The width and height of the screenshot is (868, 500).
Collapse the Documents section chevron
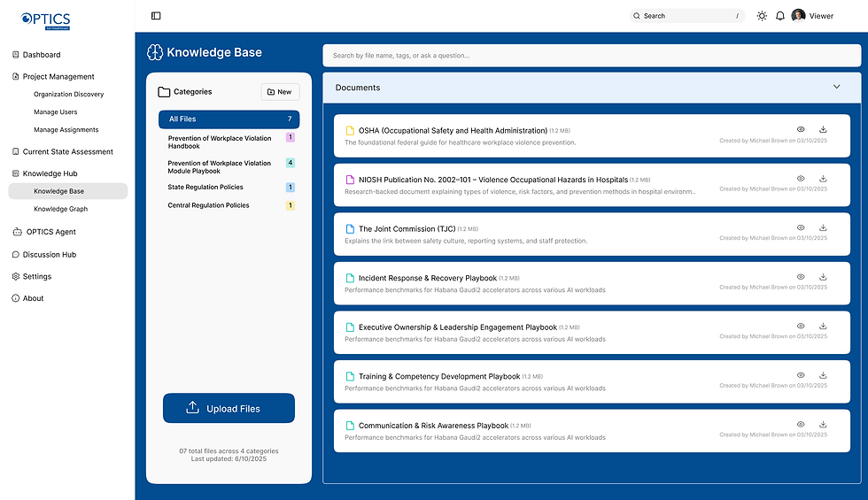tap(836, 87)
